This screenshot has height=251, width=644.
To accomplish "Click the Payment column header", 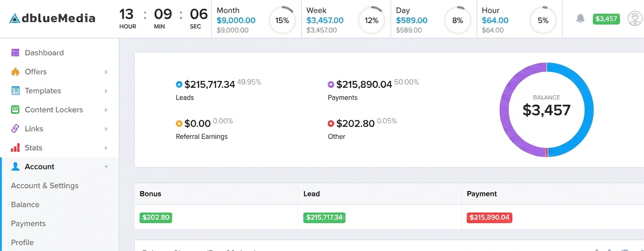I will (x=482, y=194).
